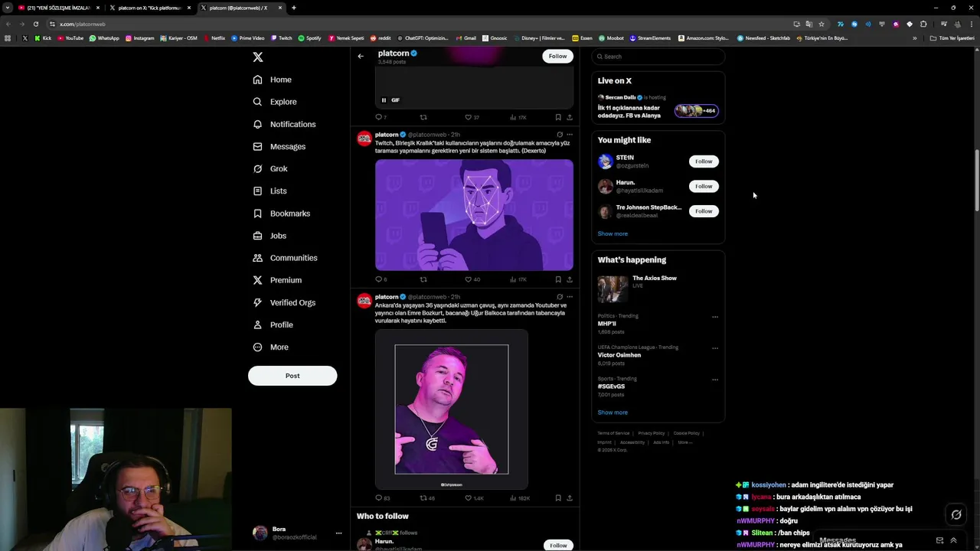Click the Premium X icon
The image size is (980, 551).
point(257,280)
